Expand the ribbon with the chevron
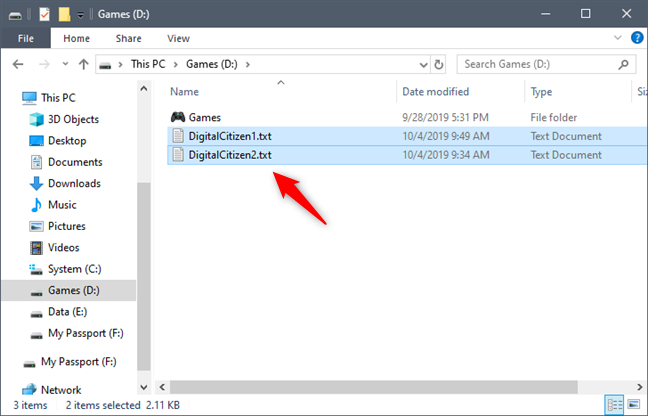 pos(617,38)
